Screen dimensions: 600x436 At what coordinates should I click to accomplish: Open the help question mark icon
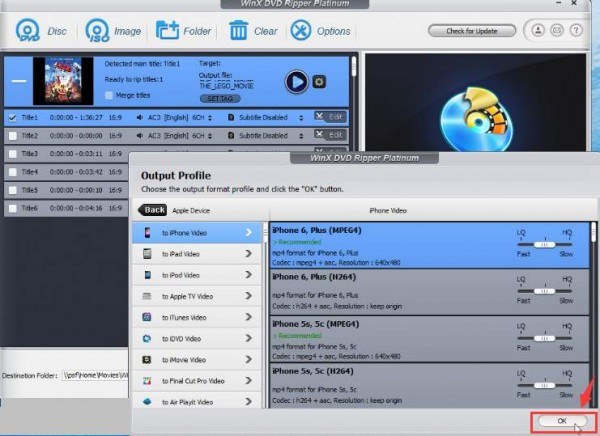click(x=576, y=30)
